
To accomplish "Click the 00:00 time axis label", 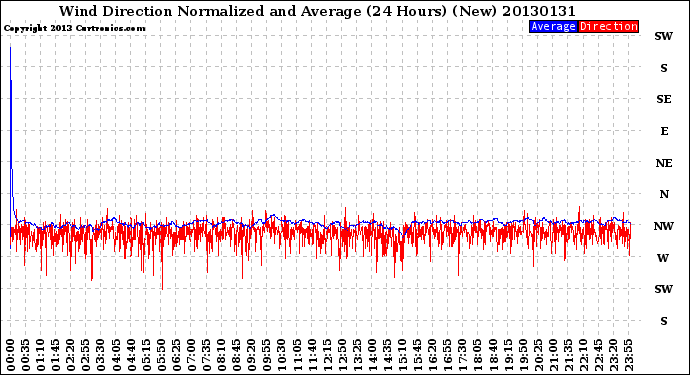I will pos(11,355).
